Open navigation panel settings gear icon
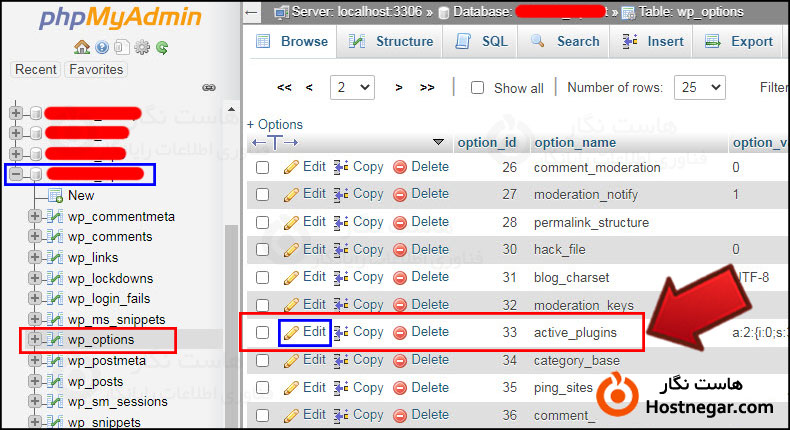The image size is (790, 430). pos(142,47)
